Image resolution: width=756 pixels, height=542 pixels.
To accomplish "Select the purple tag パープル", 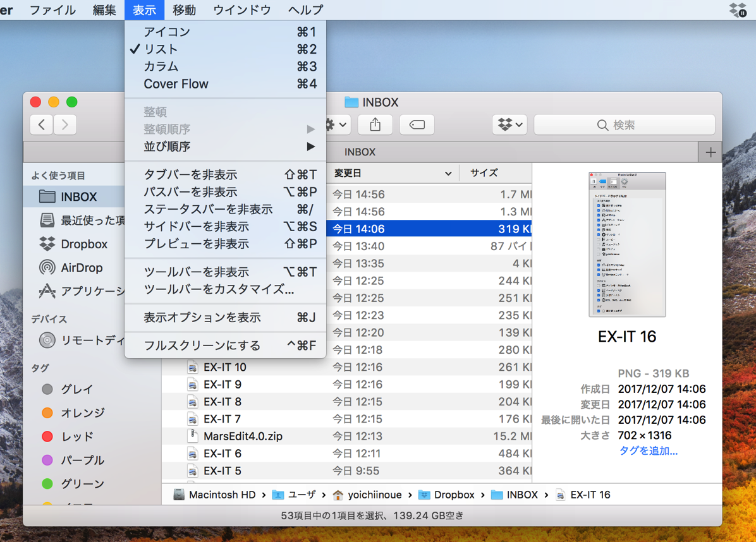I will click(73, 460).
